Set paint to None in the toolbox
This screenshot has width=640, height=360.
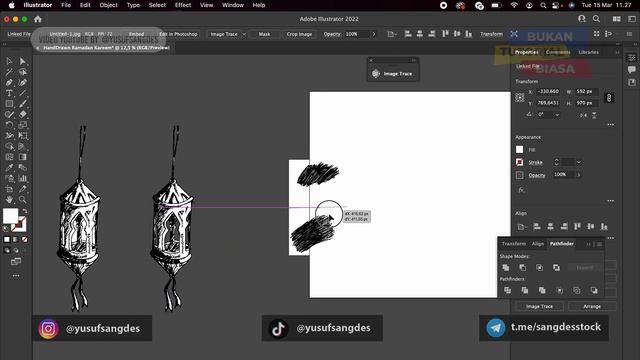click(x=24, y=240)
